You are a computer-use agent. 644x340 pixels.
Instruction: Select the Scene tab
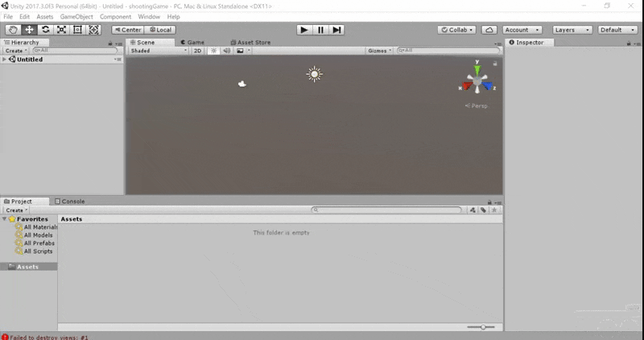pyautogui.click(x=150, y=43)
